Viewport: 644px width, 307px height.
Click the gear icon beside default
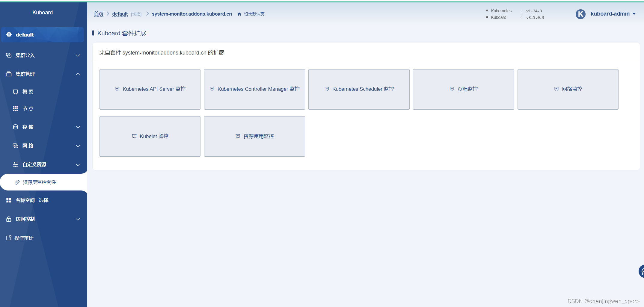9,35
